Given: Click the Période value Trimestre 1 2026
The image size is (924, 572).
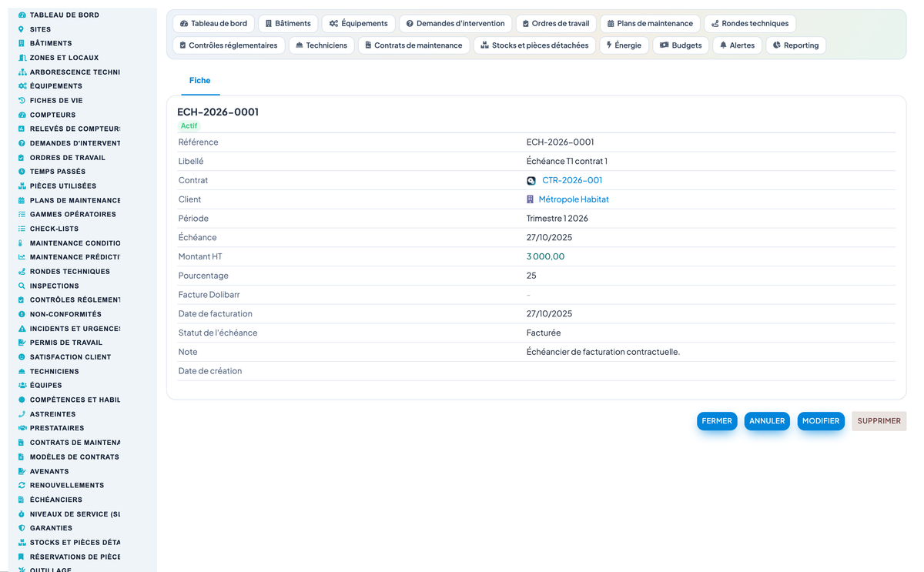Looking at the screenshot, I should (x=557, y=219).
